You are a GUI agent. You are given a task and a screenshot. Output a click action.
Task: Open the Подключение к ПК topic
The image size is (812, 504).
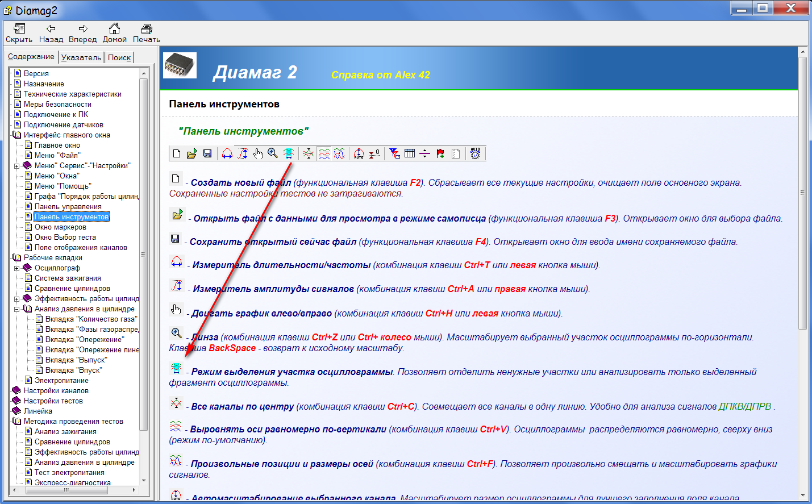(x=56, y=114)
